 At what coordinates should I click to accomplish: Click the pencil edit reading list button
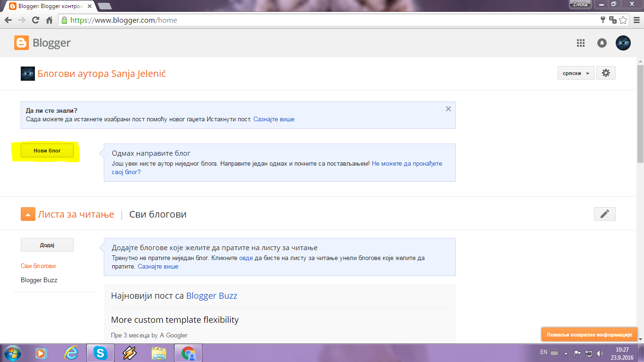pos(604,214)
